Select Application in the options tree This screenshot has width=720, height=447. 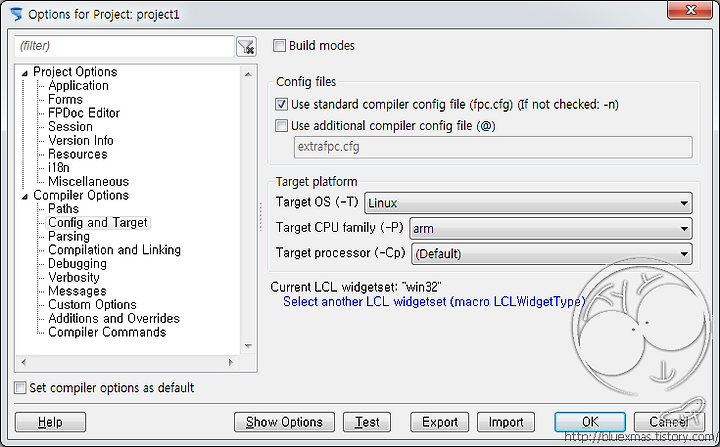[79, 85]
